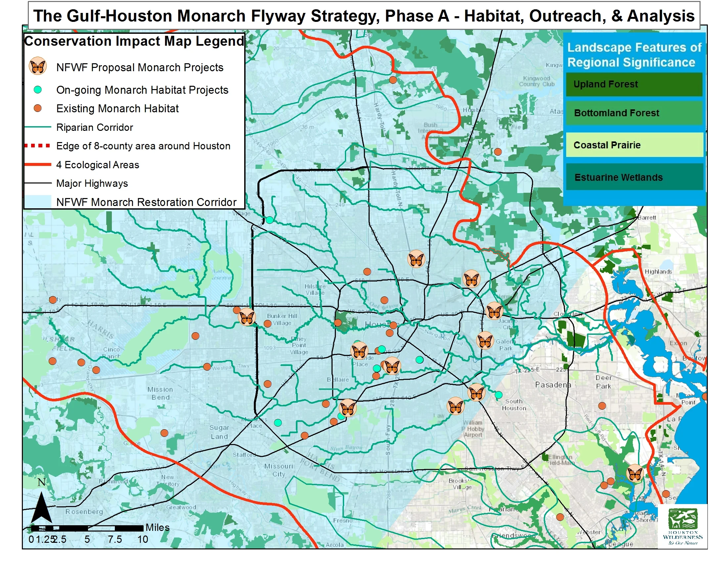Click the Conservation Impact Map Legend heading
Image resolution: width=728 pixels, height=563 pixels.
pos(134,41)
